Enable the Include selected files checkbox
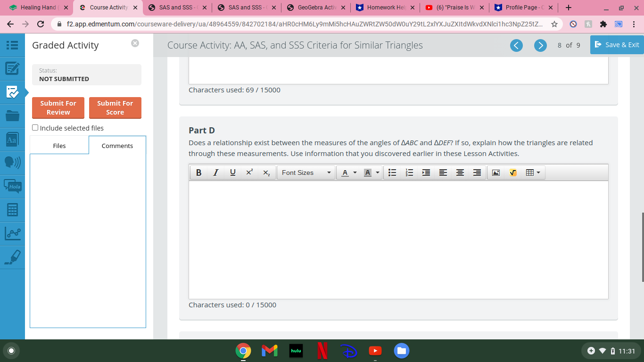 coord(35,127)
